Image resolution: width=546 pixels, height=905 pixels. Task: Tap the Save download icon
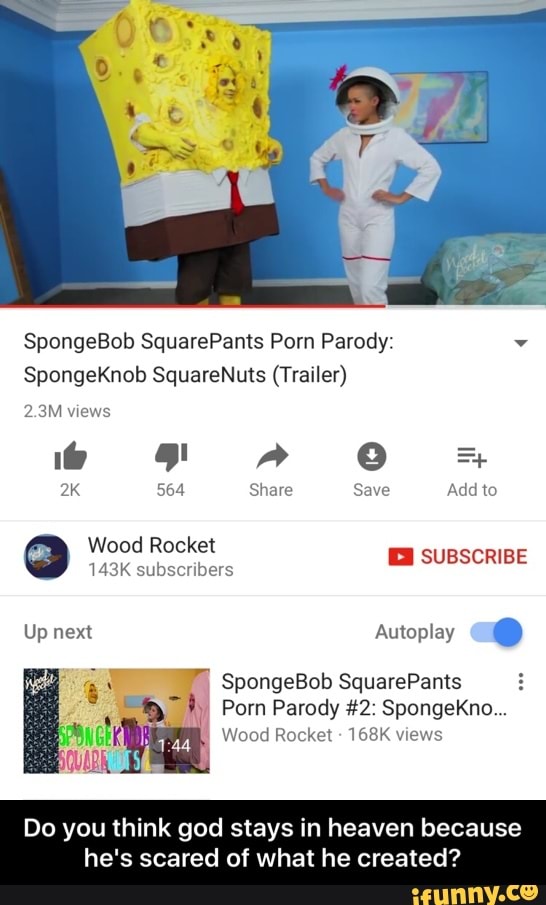[372, 456]
